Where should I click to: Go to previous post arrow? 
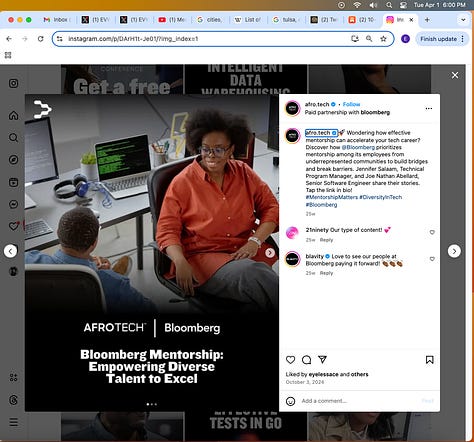pos(10,251)
